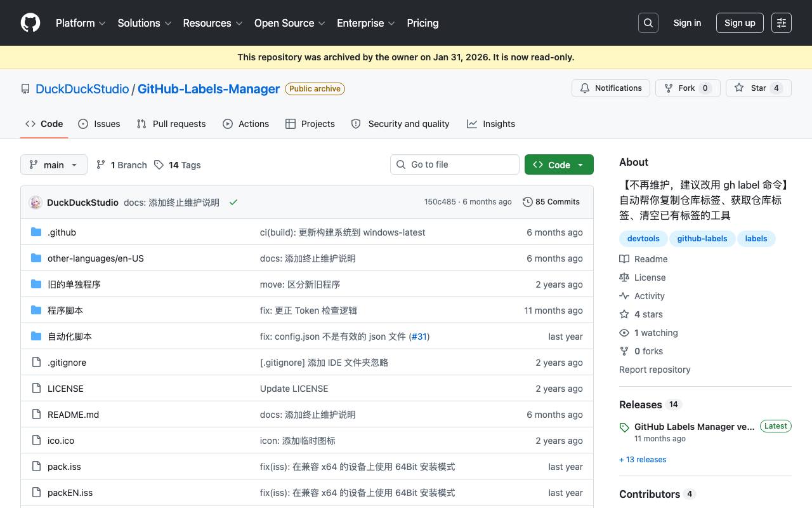
Task: Open the Projects tab
Action: [310, 124]
